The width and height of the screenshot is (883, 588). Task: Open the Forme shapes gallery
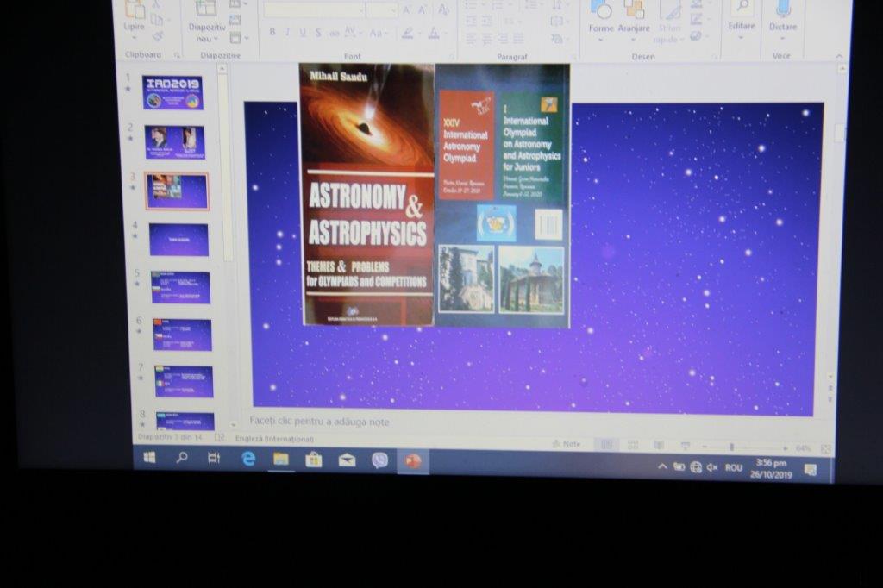tap(601, 19)
